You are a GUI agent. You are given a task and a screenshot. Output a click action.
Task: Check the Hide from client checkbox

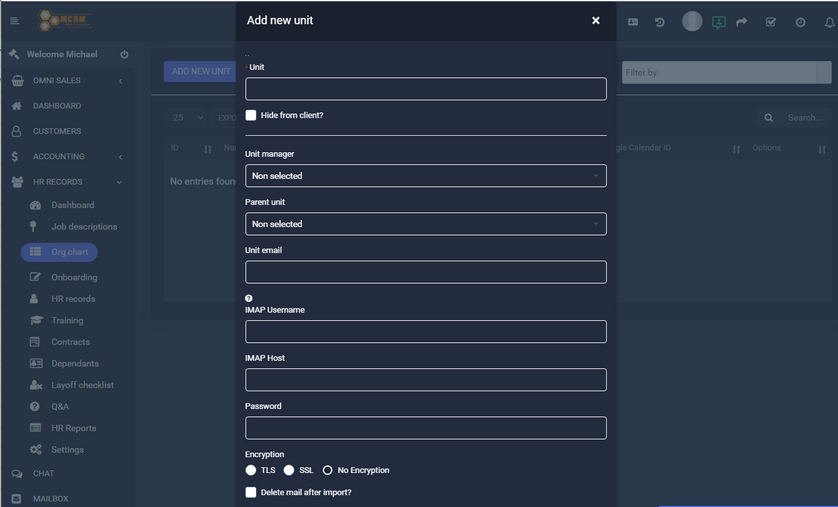pos(251,115)
